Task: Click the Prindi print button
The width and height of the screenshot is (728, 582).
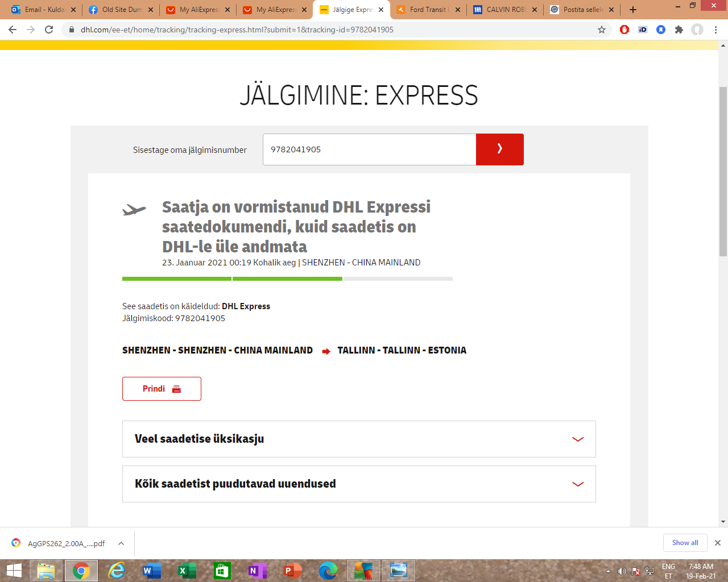Action: click(x=162, y=389)
